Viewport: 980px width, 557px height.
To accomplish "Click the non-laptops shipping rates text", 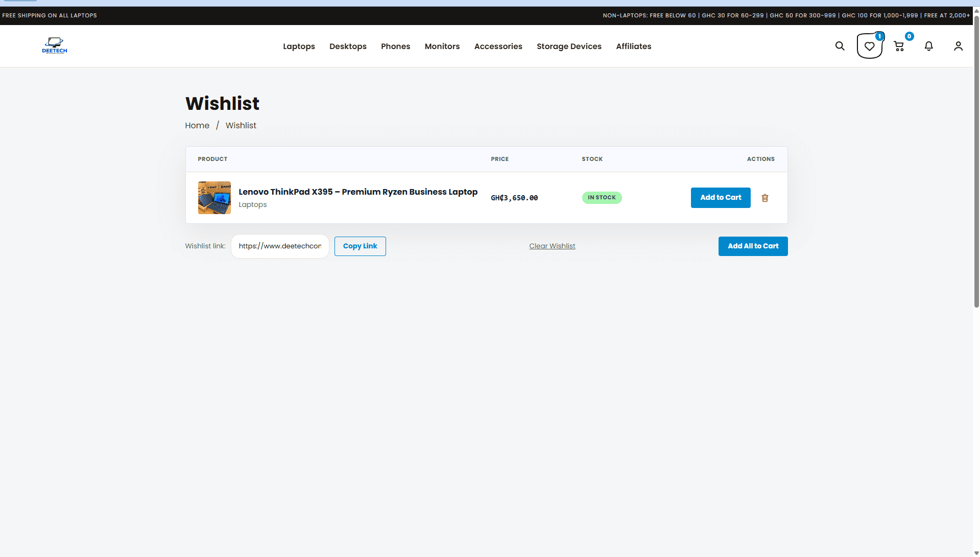I will pos(786,15).
